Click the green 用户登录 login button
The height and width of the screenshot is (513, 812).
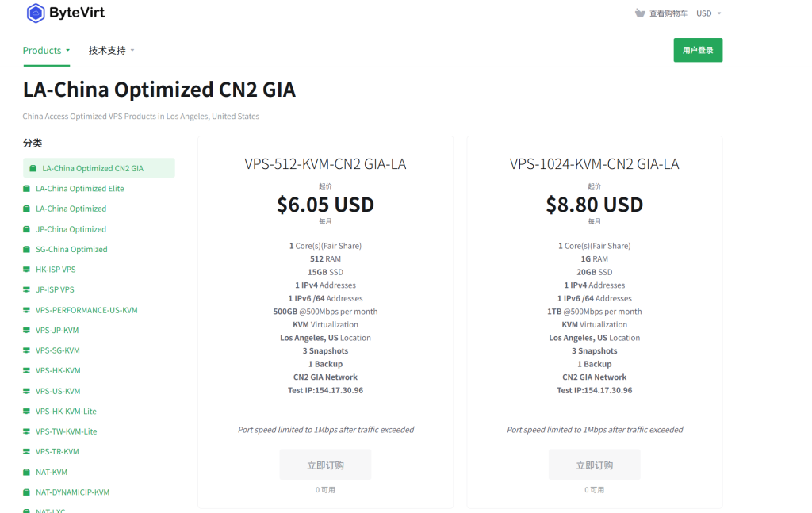698,50
